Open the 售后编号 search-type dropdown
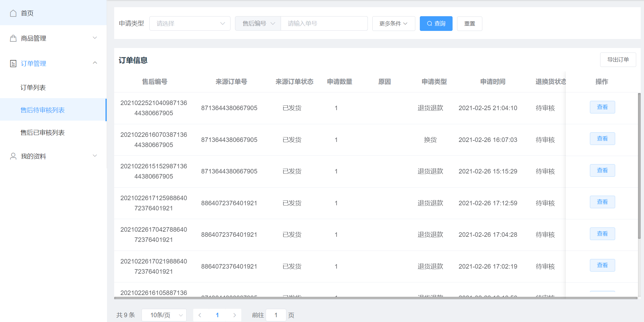 pos(258,23)
